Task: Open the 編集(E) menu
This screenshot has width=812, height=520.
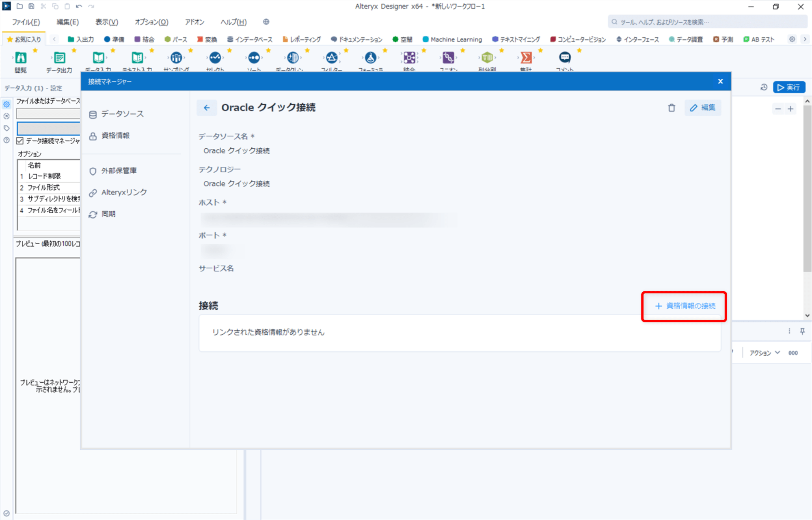Action: (68, 22)
